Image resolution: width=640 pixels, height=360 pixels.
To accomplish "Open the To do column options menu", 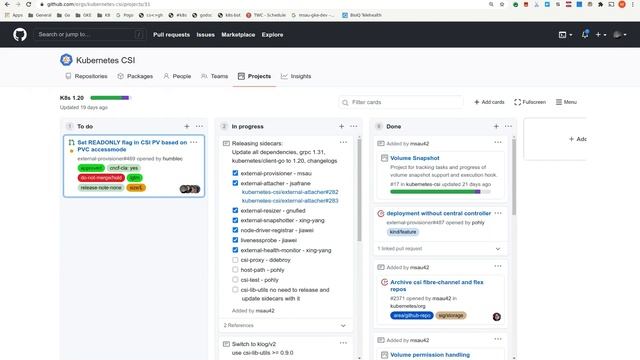I will [199, 127].
